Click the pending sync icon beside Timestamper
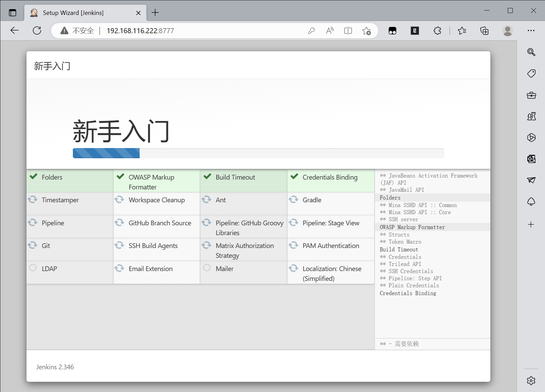The image size is (545, 392). tap(33, 199)
